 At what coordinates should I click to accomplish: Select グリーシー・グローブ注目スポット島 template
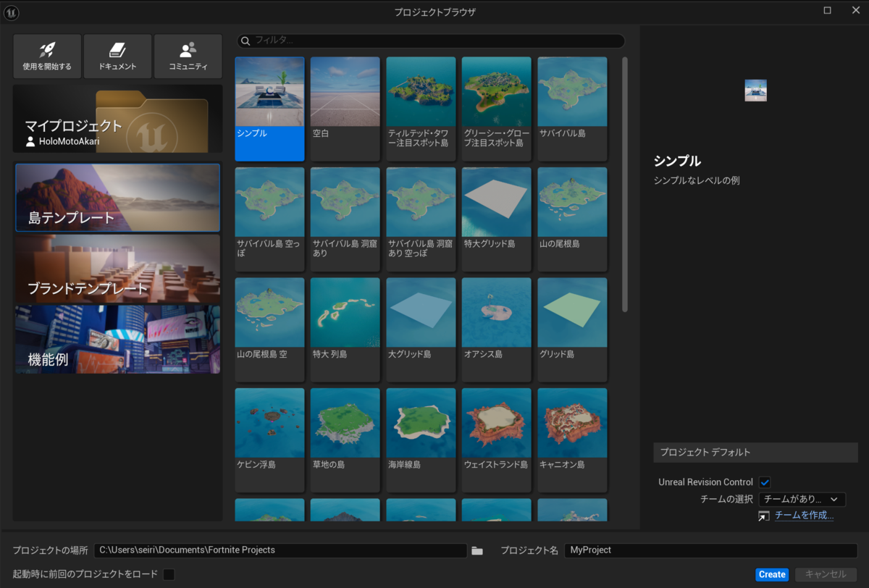pyautogui.click(x=496, y=109)
